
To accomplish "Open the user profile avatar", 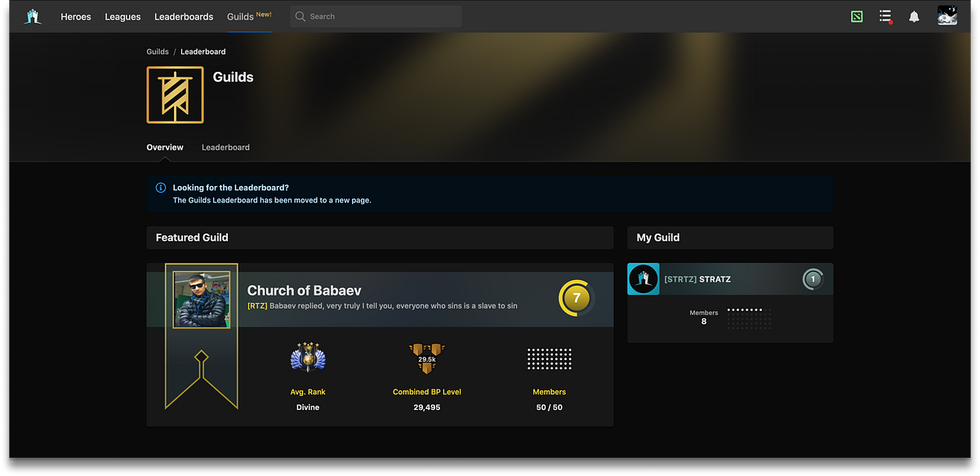I will (947, 16).
